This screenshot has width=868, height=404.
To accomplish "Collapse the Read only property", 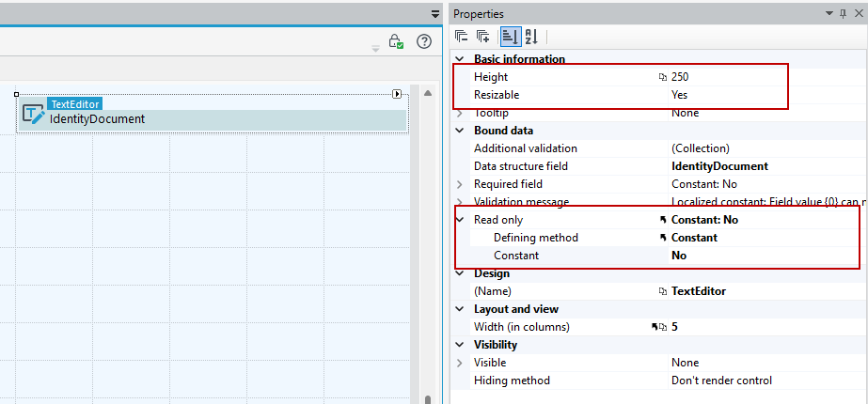I will point(459,220).
